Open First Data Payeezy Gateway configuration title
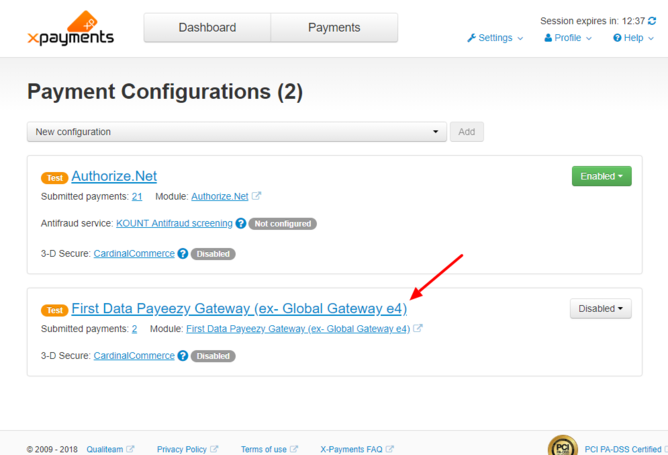668x455 pixels. (239, 308)
